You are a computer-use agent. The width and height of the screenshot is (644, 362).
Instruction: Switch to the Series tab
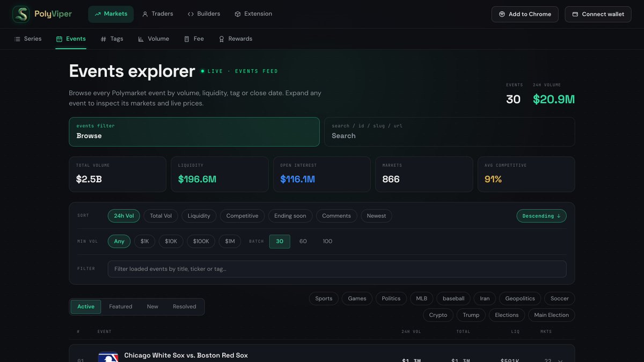(x=28, y=39)
